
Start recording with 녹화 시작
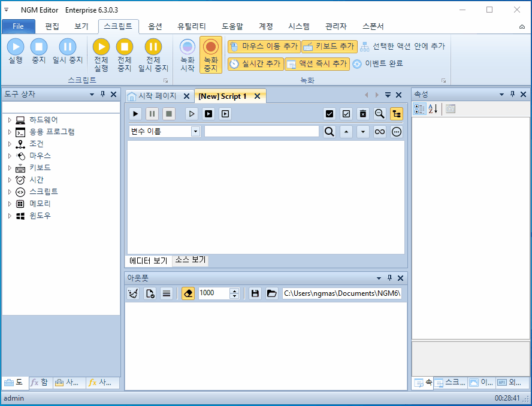coord(188,55)
